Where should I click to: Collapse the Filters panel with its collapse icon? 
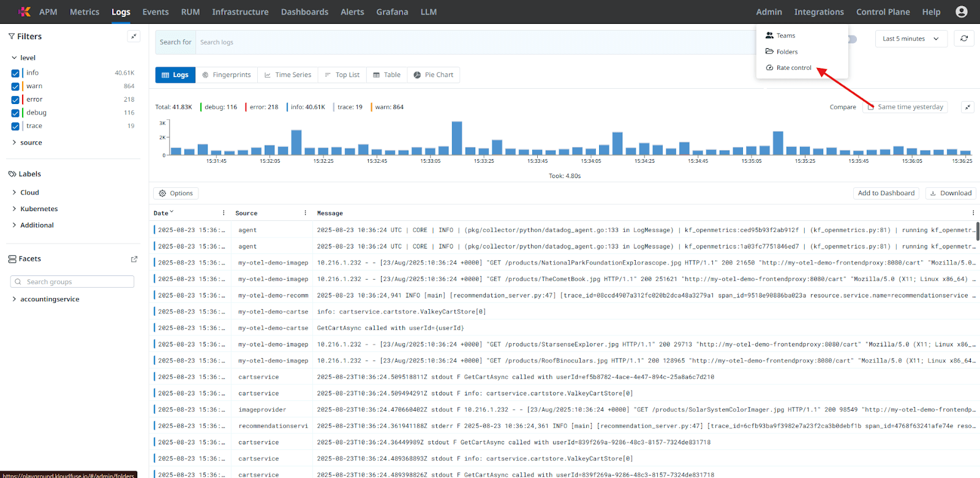click(134, 36)
